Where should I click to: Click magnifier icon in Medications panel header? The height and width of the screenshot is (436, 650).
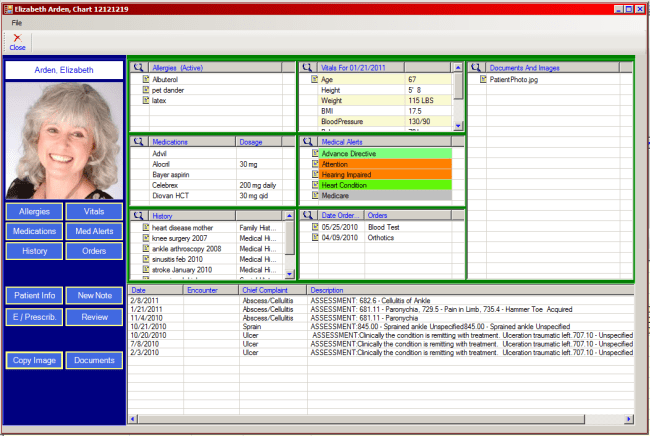tap(140, 142)
